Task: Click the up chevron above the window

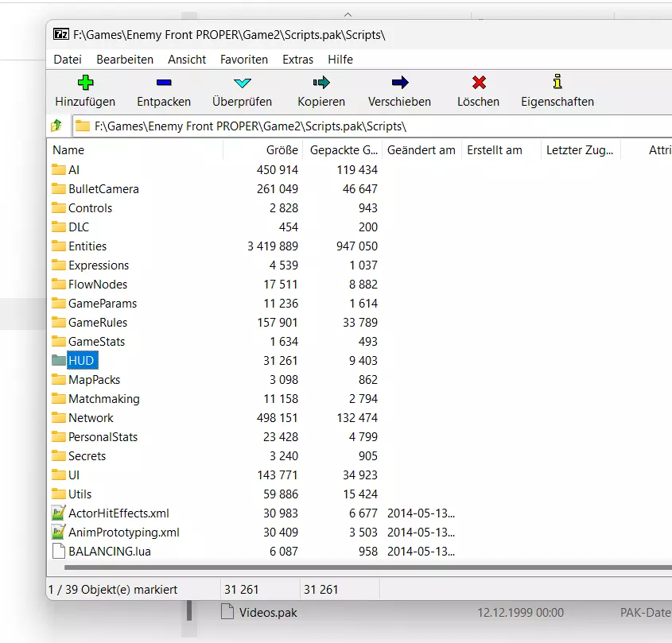Action: [348, 15]
